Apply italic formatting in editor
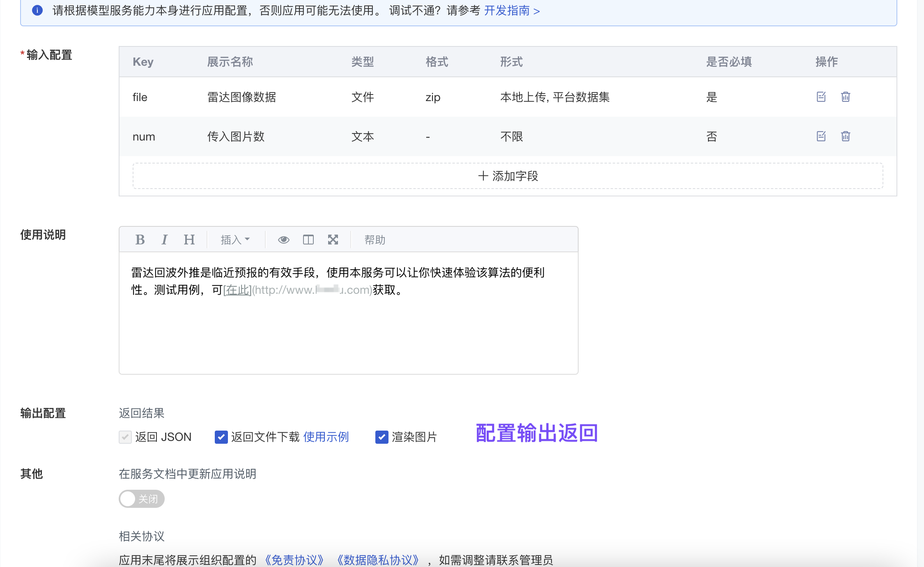 [x=164, y=240]
